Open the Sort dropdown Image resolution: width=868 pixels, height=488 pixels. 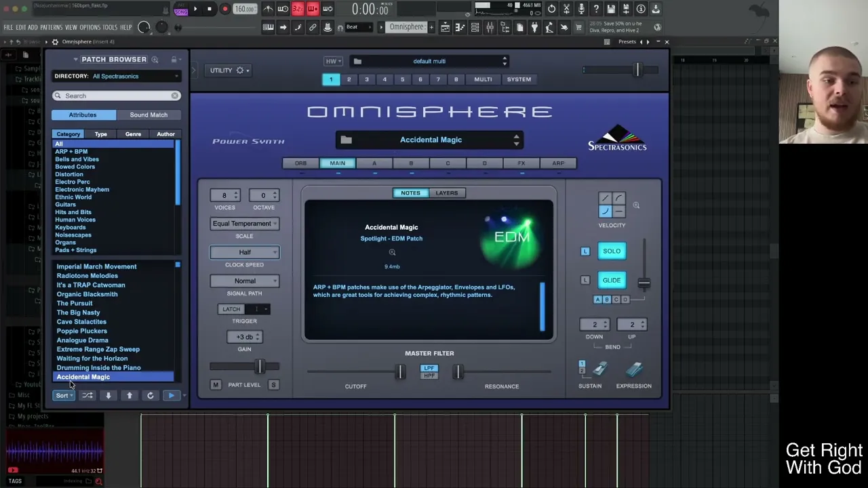[64, 395]
